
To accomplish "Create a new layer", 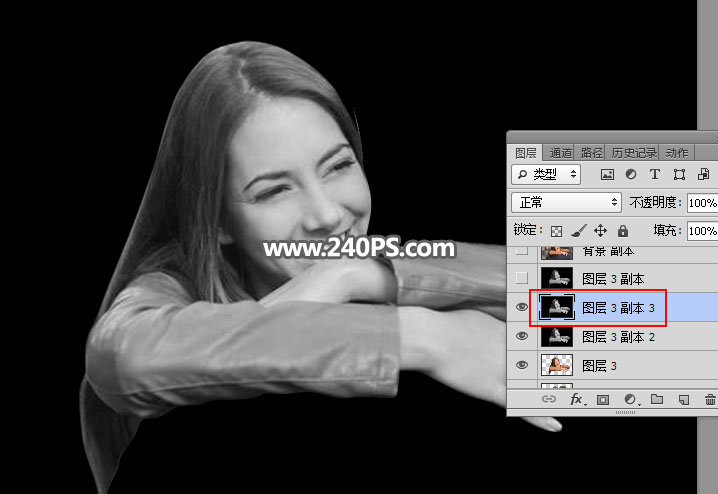I will pyautogui.click(x=684, y=400).
